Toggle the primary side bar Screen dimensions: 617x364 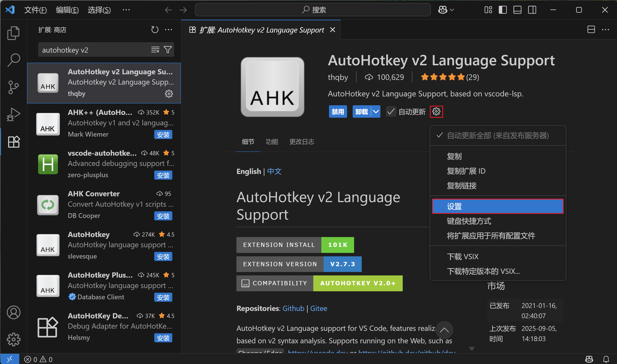[503, 10]
